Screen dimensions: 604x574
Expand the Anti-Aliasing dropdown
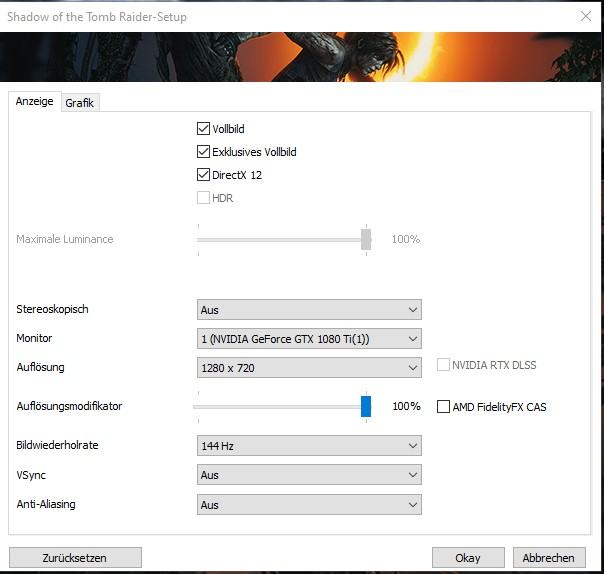coord(309,505)
